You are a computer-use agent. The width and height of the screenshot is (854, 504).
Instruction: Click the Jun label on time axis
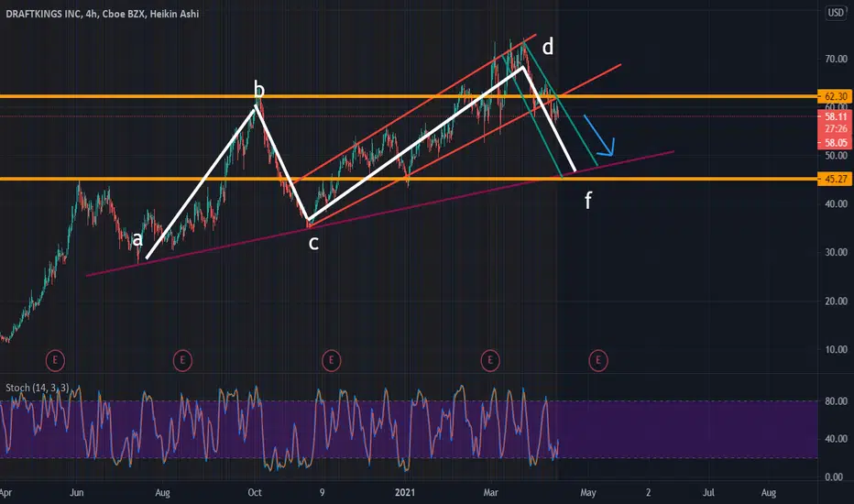pos(77,493)
